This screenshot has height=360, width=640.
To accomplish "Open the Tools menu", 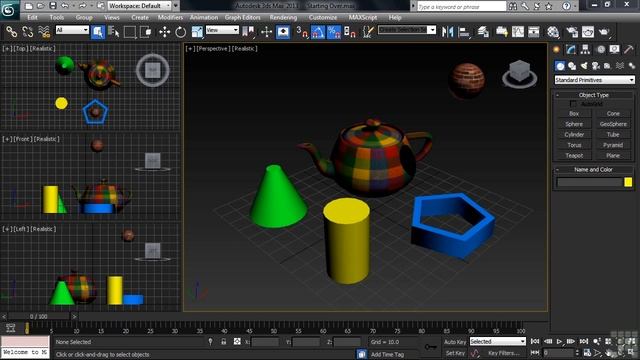I will point(57,18).
